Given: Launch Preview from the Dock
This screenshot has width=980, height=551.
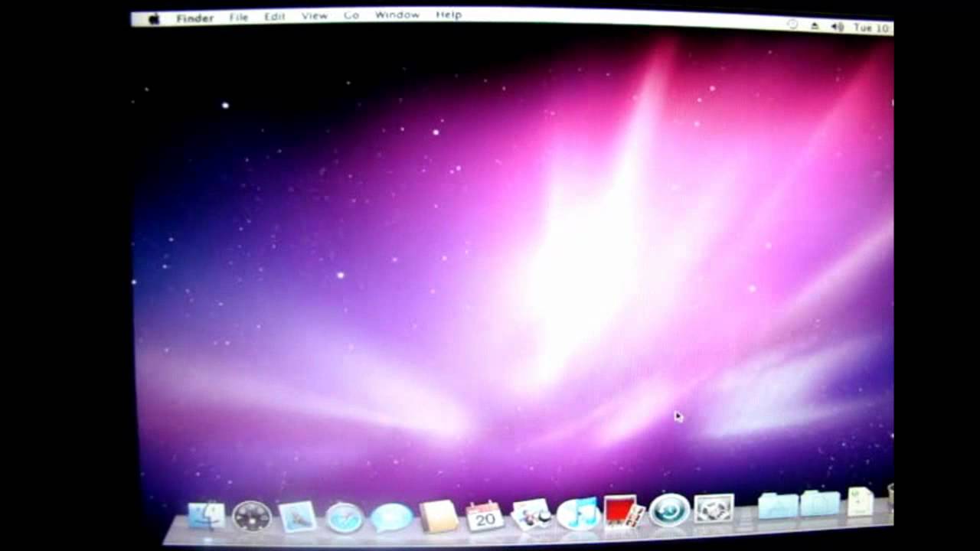Looking at the screenshot, I should point(532,514).
